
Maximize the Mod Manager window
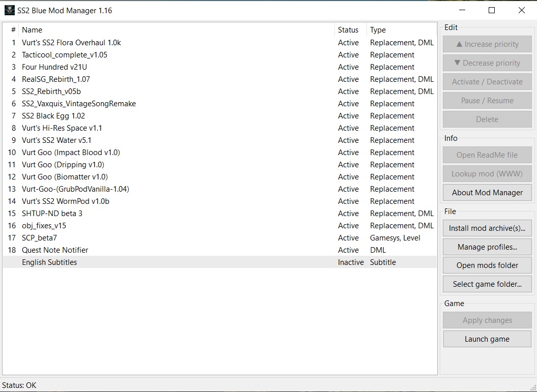[492, 10]
